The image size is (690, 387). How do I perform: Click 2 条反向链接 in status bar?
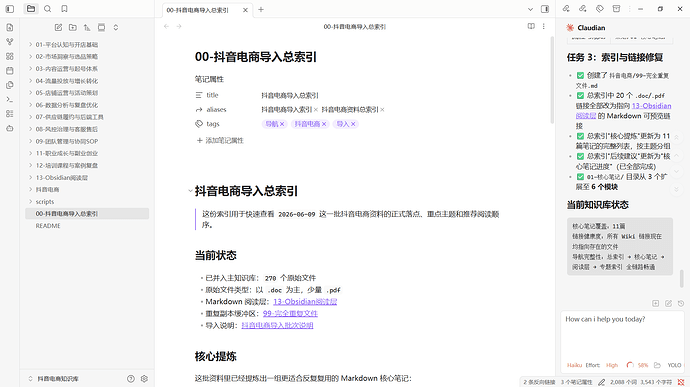click(x=539, y=382)
